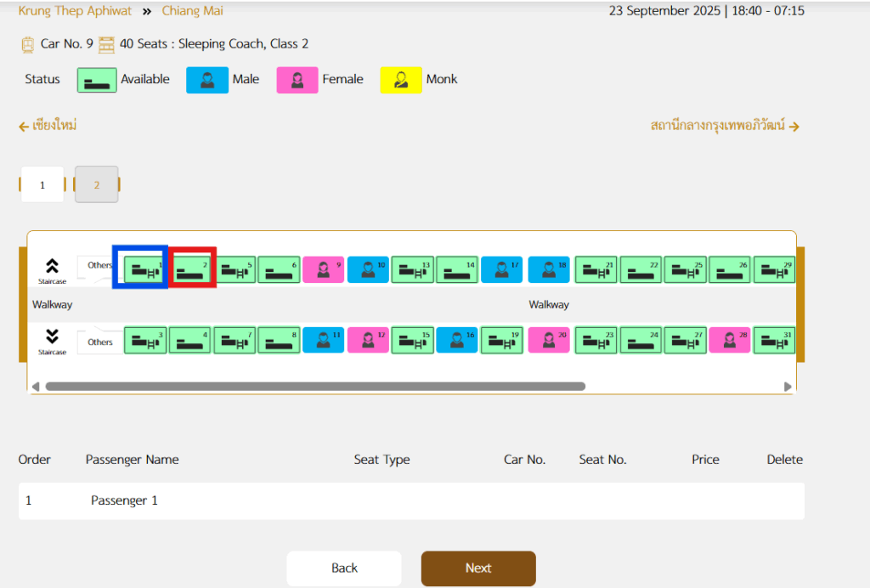Select available seat number 1
The width and height of the screenshot is (870, 588).
click(145, 269)
